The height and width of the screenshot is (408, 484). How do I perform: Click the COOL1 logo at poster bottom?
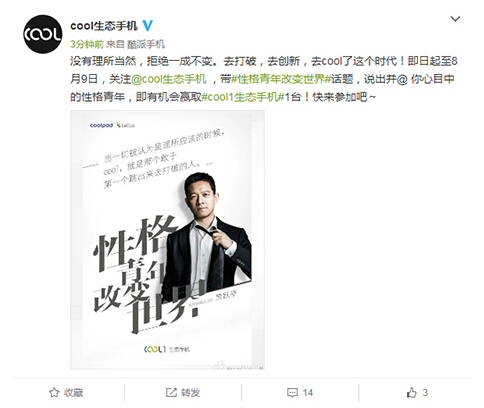(x=155, y=349)
